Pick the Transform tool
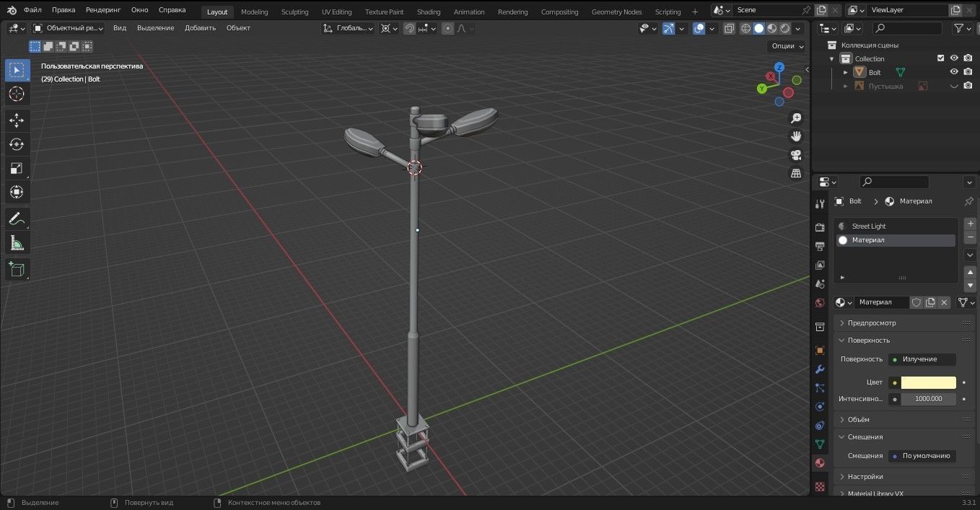 click(17, 192)
